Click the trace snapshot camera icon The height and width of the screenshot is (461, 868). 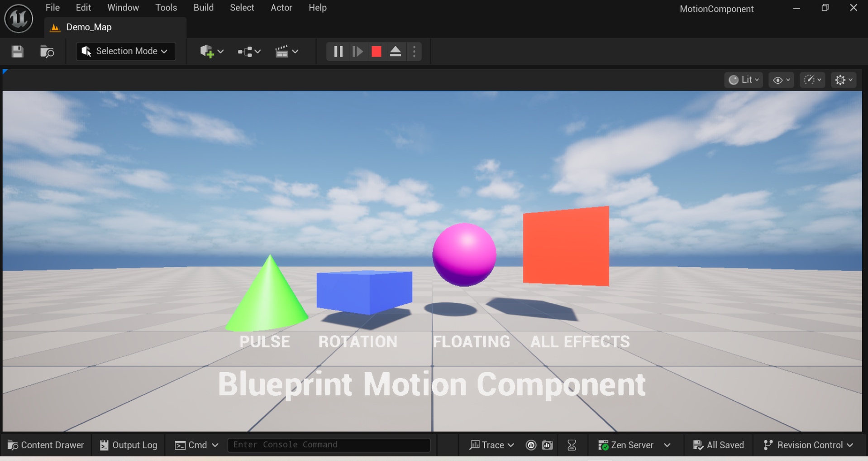pyautogui.click(x=548, y=445)
